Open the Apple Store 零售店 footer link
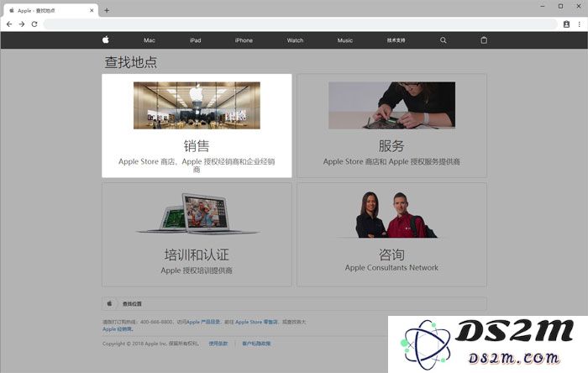 pyautogui.click(x=256, y=322)
